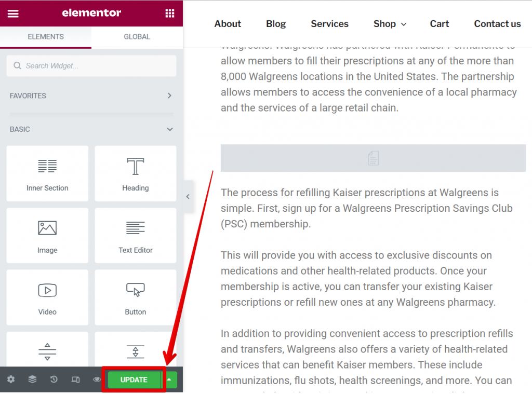Open the Shop dropdown menu
The image size is (532, 394).
pyautogui.click(x=390, y=24)
